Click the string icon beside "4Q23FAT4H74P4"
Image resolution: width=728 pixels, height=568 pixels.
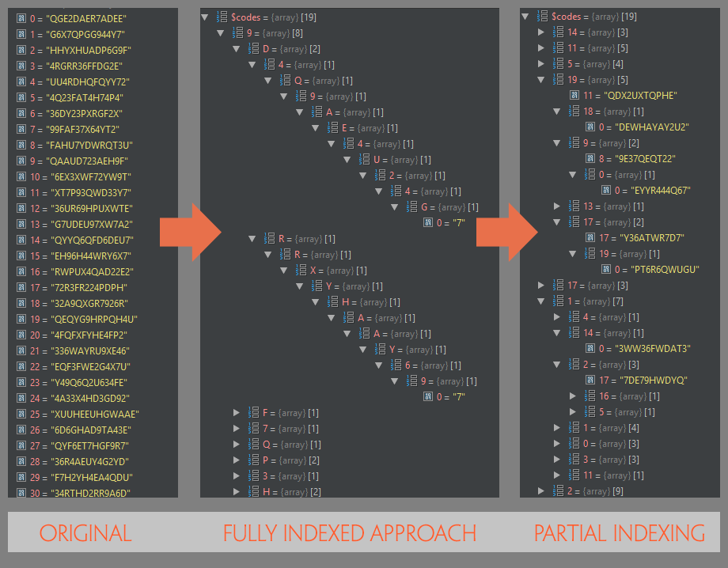pos(21,97)
